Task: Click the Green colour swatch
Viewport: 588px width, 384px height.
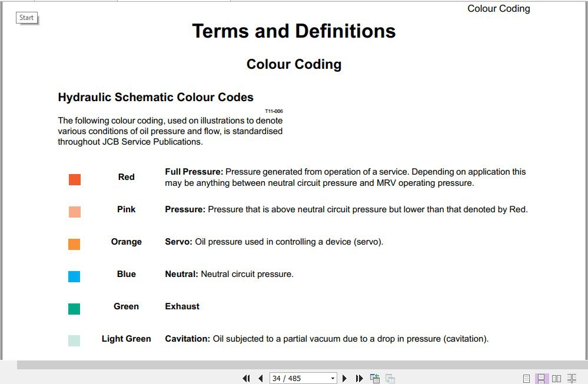Action: coord(74,309)
